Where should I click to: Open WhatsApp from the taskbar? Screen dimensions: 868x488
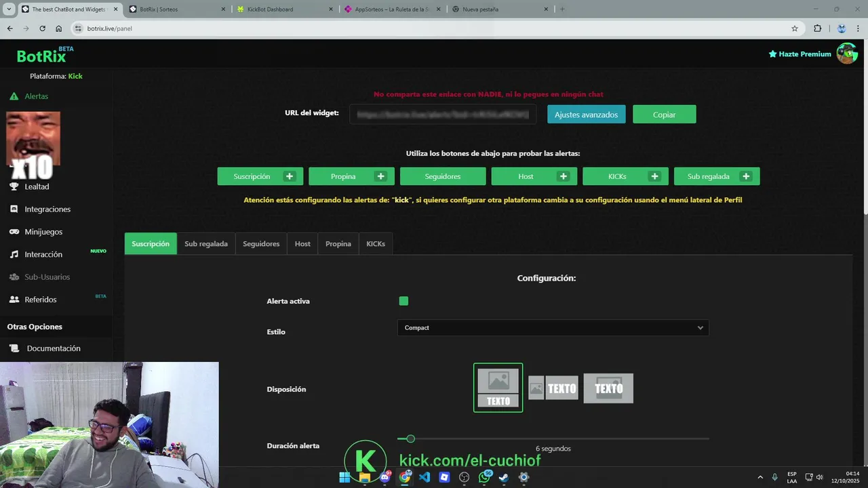[x=484, y=477]
